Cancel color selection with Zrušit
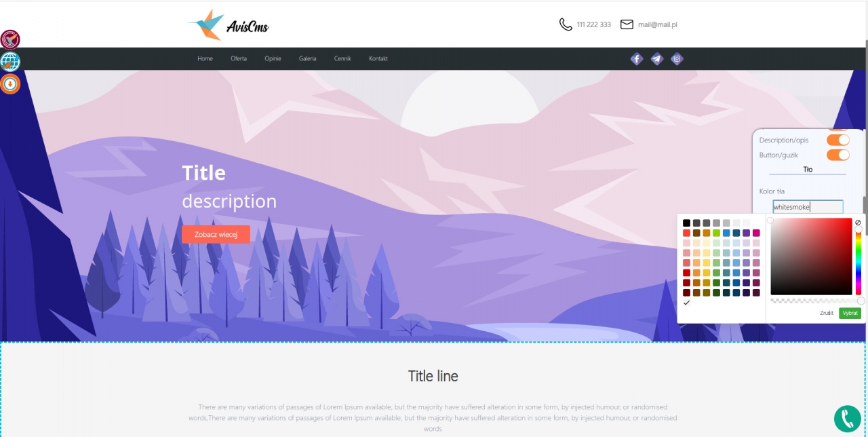 tap(826, 313)
